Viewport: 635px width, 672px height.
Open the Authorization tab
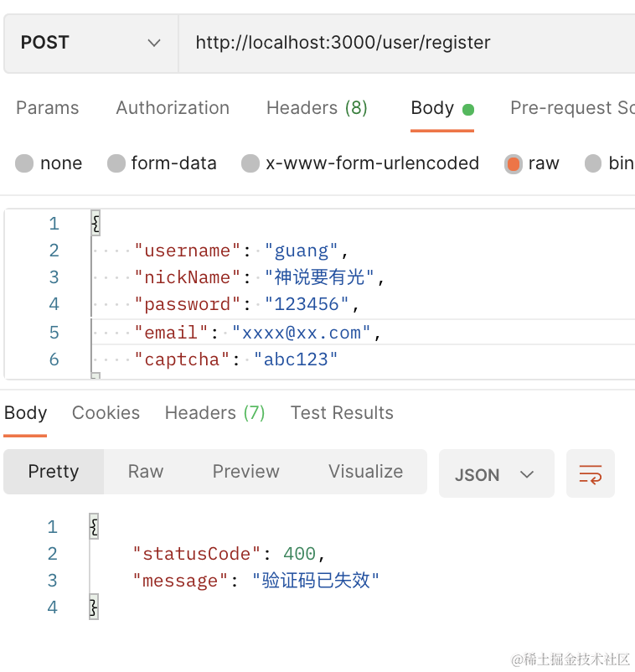point(173,108)
